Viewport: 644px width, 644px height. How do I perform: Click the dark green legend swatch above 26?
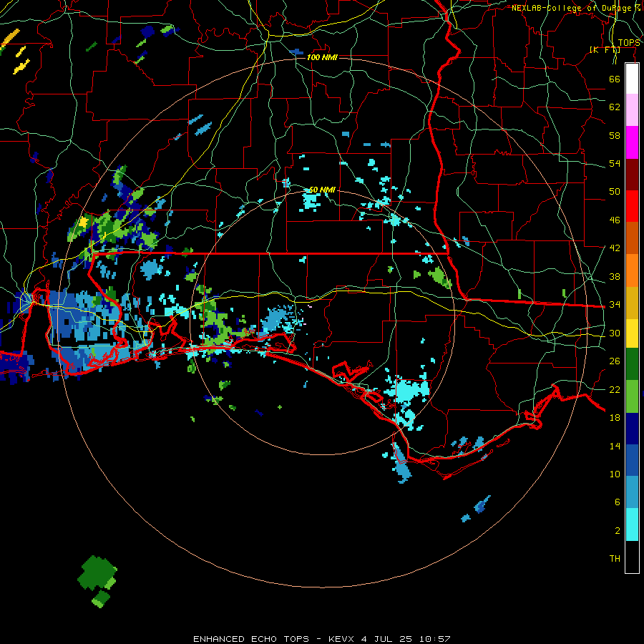tap(632, 364)
